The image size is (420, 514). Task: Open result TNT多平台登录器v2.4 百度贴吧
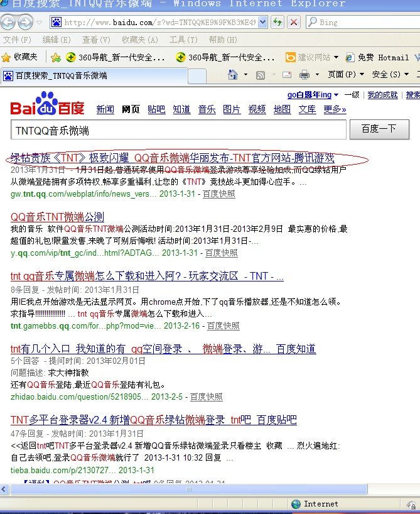[153, 420]
